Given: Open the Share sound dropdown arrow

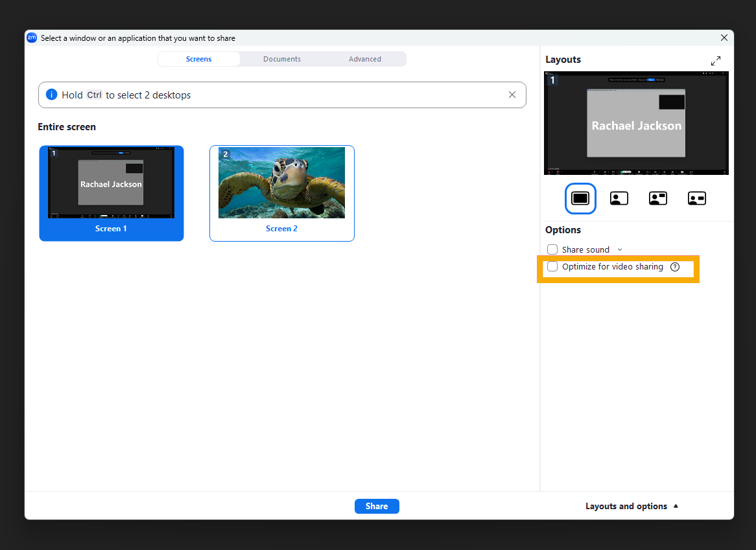Looking at the screenshot, I should tap(620, 250).
